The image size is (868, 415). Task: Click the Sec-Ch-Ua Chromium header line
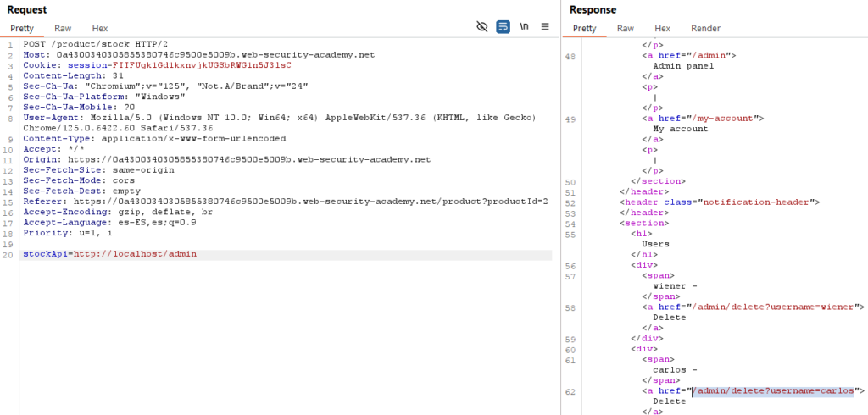(x=165, y=86)
